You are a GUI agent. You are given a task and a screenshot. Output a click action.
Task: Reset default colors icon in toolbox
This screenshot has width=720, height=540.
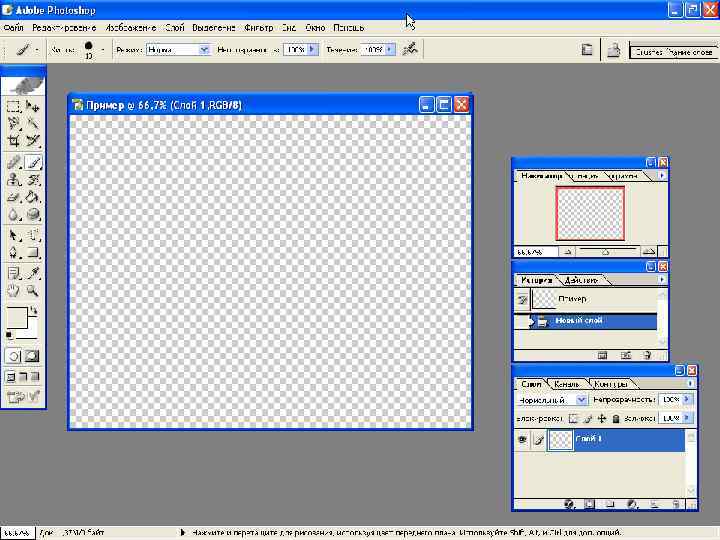(9, 335)
